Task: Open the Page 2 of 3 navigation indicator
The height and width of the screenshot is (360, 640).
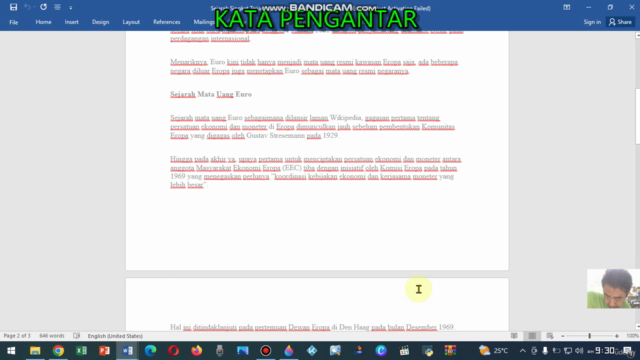Action: (x=17, y=336)
